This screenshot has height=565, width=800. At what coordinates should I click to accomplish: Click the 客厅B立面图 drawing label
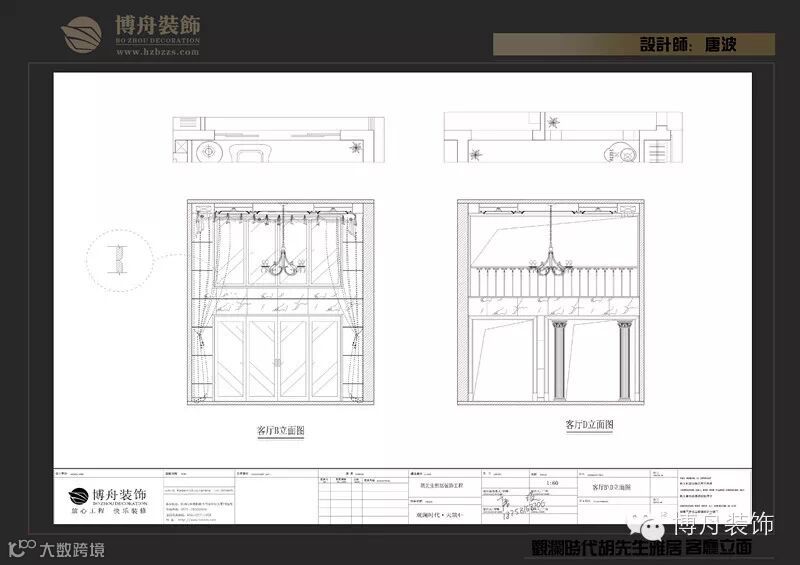(x=281, y=431)
